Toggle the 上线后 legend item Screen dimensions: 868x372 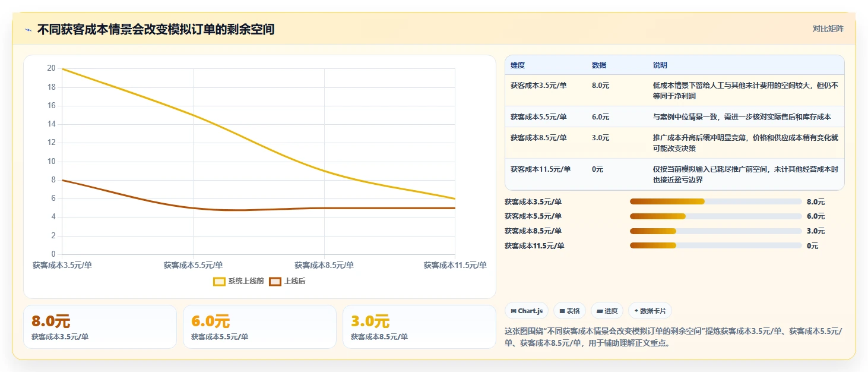[287, 281]
